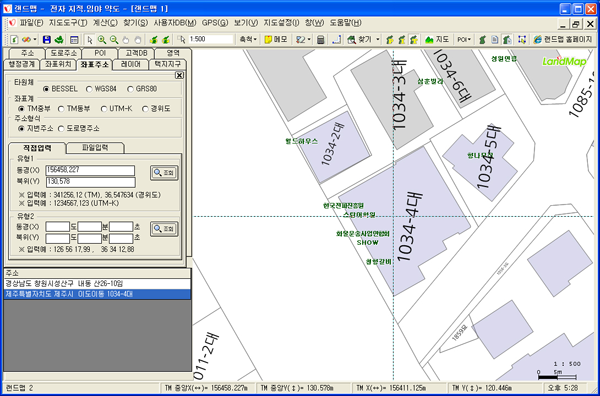Image resolution: width=600 pixels, height=396 pixels.
Task: Open the POI dropdown in the toolbar
Action: pos(463,39)
